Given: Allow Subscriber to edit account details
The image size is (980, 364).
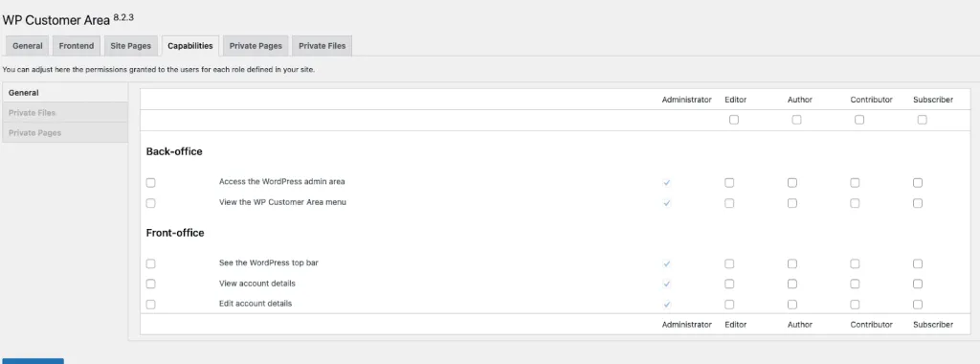Looking at the screenshot, I should (x=918, y=305).
